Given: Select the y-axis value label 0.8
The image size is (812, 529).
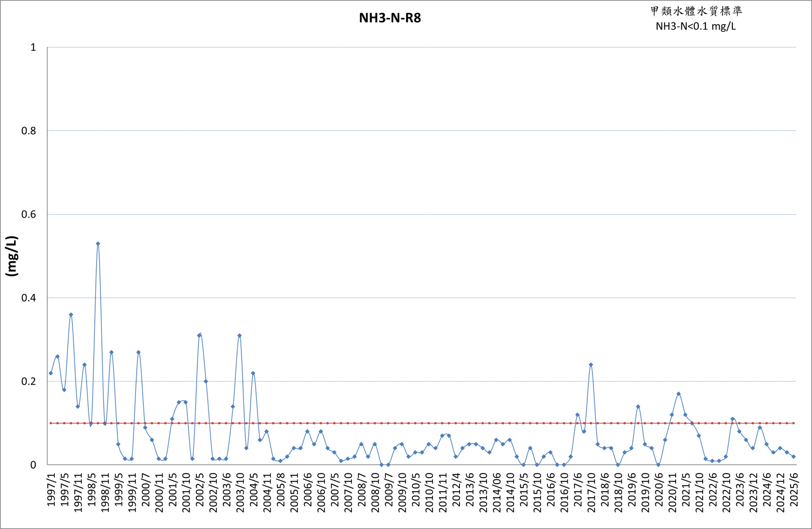Looking at the screenshot, I should click(x=29, y=131).
